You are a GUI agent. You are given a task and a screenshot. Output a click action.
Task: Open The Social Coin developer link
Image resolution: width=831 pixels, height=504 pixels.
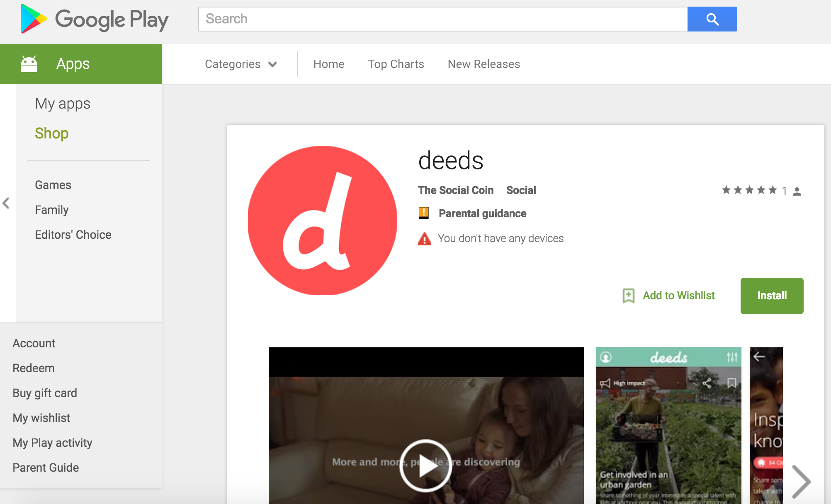pyautogui.click(x=455, y=190)
